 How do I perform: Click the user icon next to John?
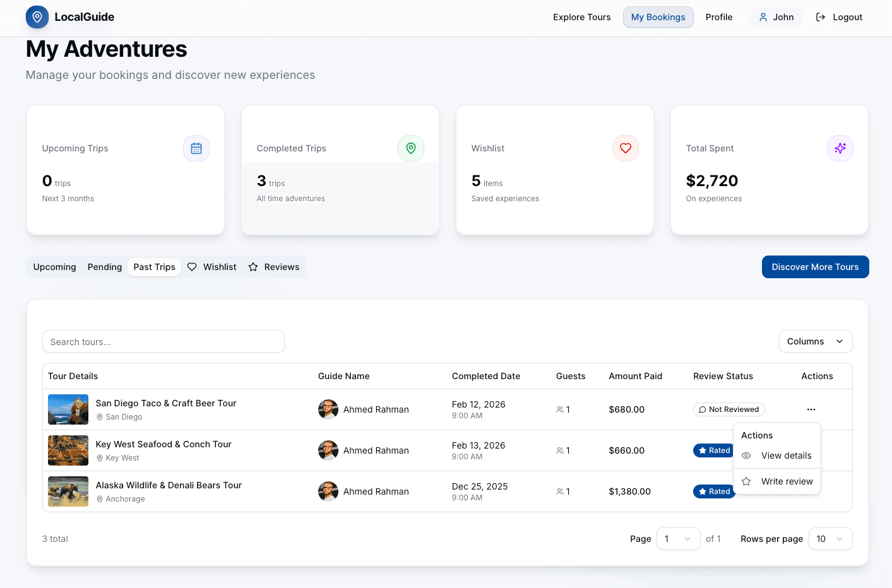tap(763, 17)
